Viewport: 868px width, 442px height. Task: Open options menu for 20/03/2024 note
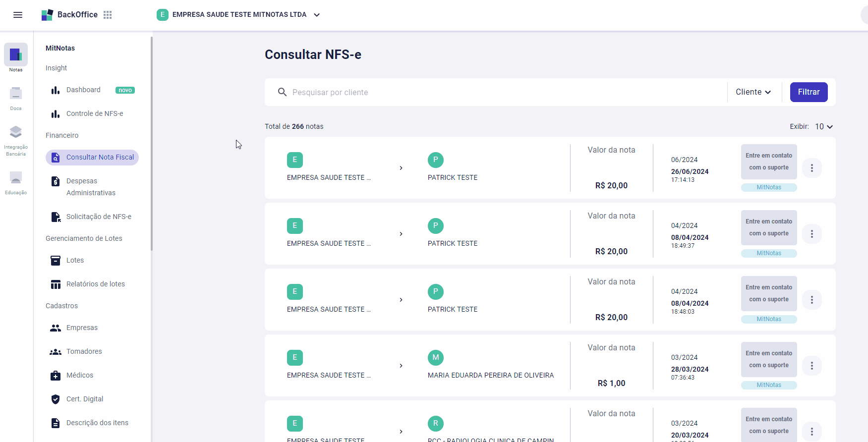[812, 432]
